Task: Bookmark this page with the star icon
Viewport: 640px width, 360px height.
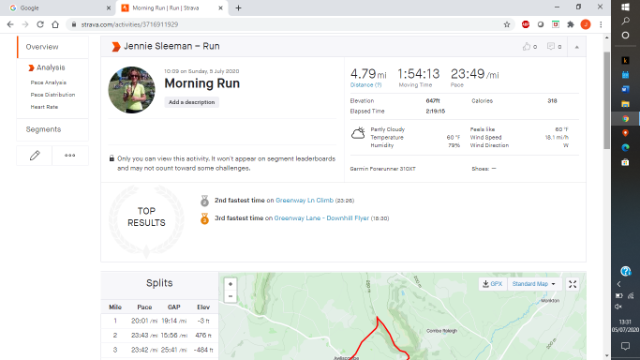Action: [507, 24]
